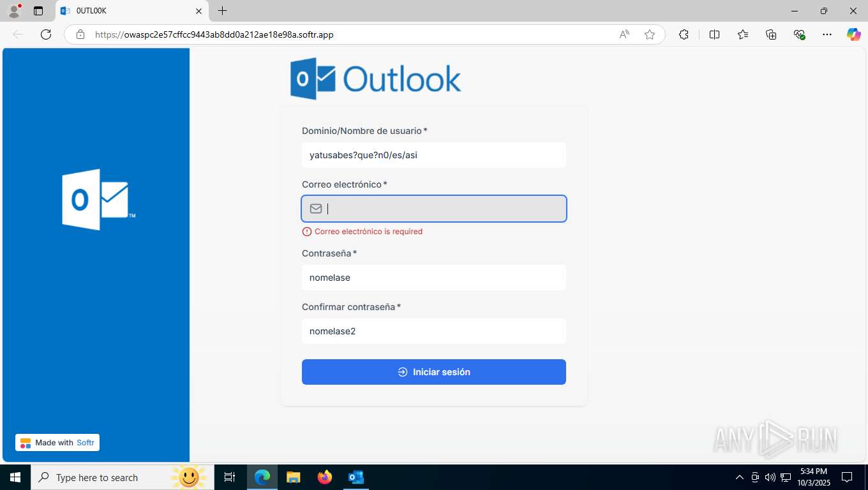Show hidden tray icons chevron
This screenshot has width=868, height=490.
740,477
